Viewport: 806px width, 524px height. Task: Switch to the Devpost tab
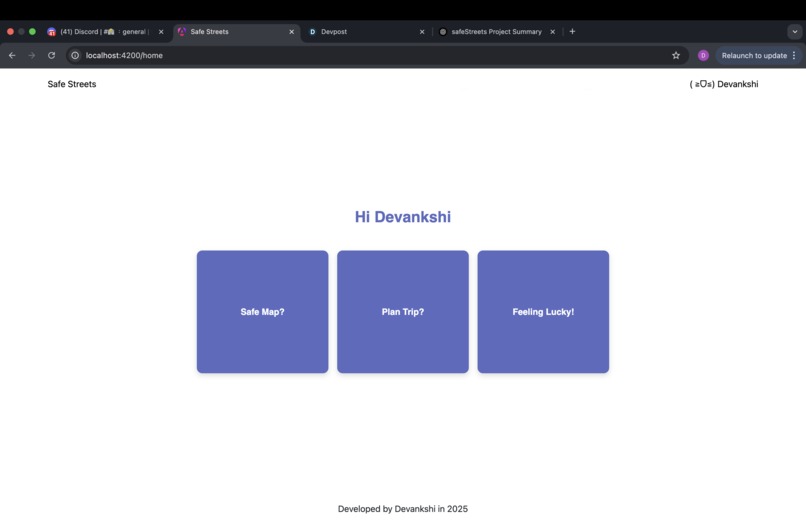coord(367,32)
